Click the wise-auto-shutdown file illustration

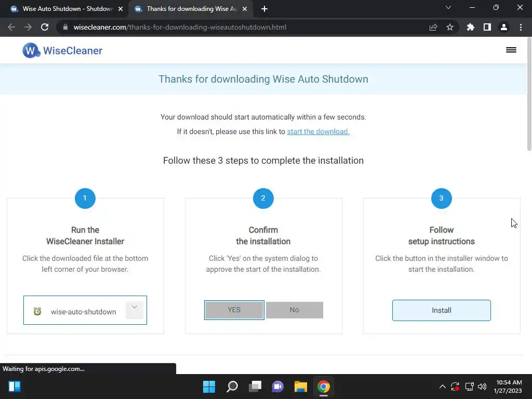coord(85,310)
